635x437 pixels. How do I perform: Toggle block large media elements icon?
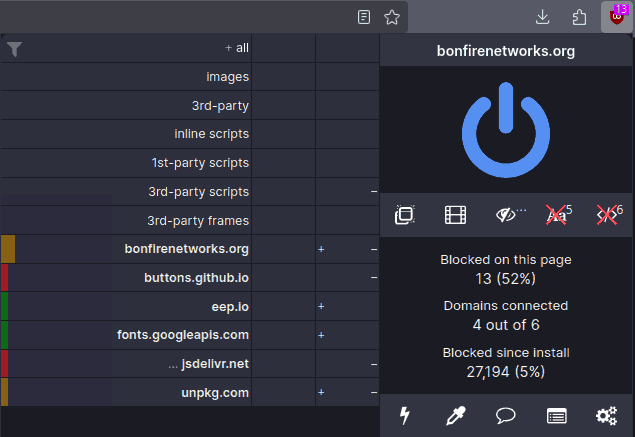coord(455,215)
